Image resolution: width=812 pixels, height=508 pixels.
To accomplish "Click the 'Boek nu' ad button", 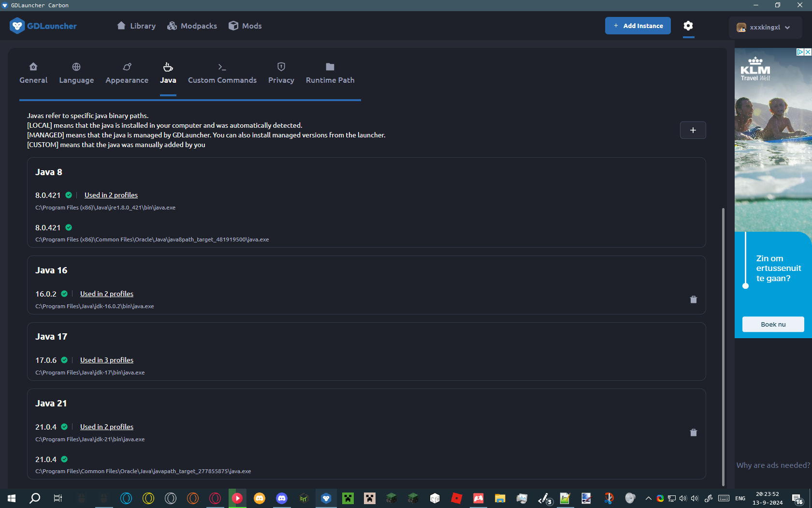I will coord(773,324).
